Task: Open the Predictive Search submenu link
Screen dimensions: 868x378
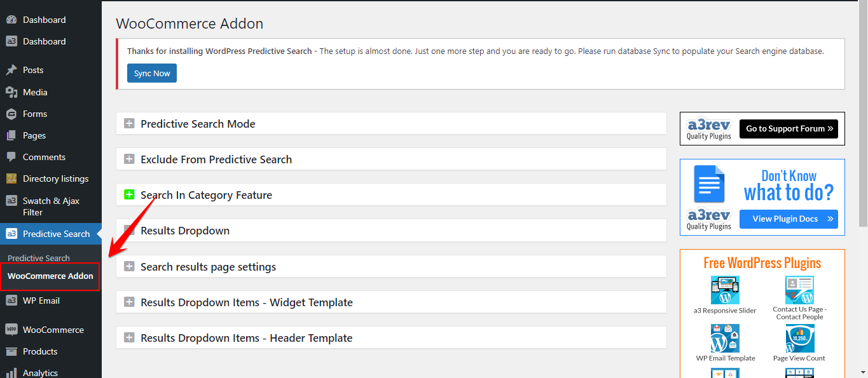Action: [39, 258]
